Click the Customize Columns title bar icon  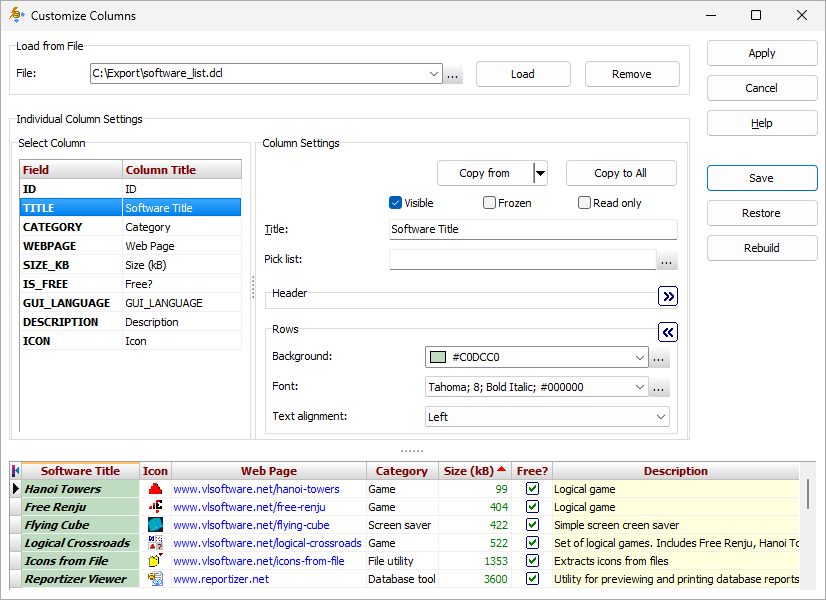[14, 15]
